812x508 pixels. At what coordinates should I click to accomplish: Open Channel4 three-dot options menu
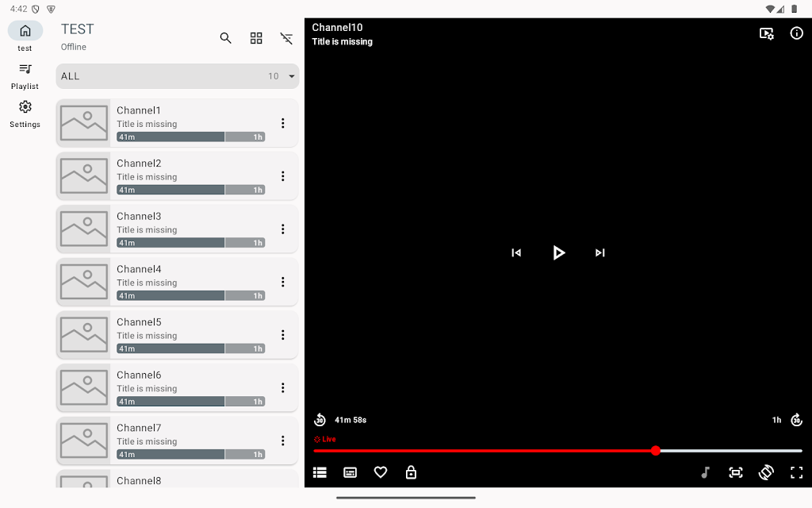coord(282,282)
